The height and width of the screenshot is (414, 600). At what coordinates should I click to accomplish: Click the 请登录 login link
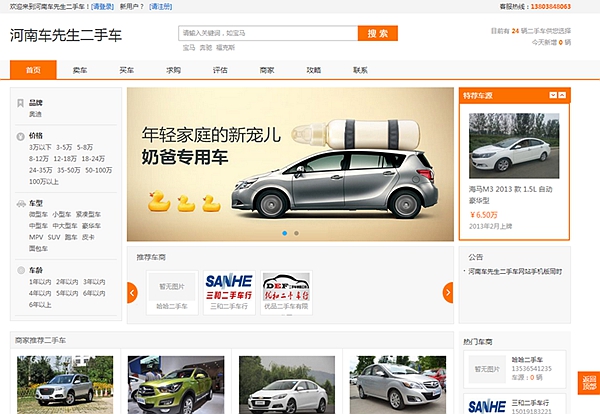tap(103, 6)
